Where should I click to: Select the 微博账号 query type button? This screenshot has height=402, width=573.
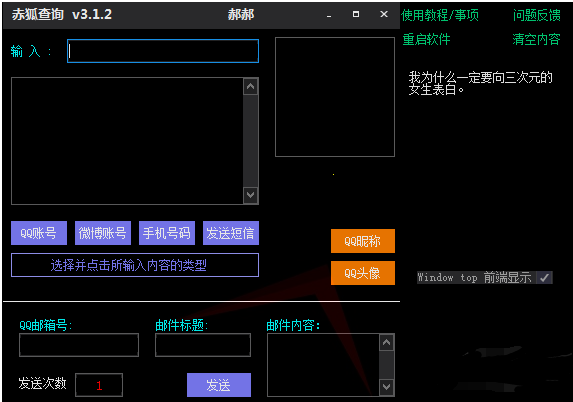[x=103, y=233]
